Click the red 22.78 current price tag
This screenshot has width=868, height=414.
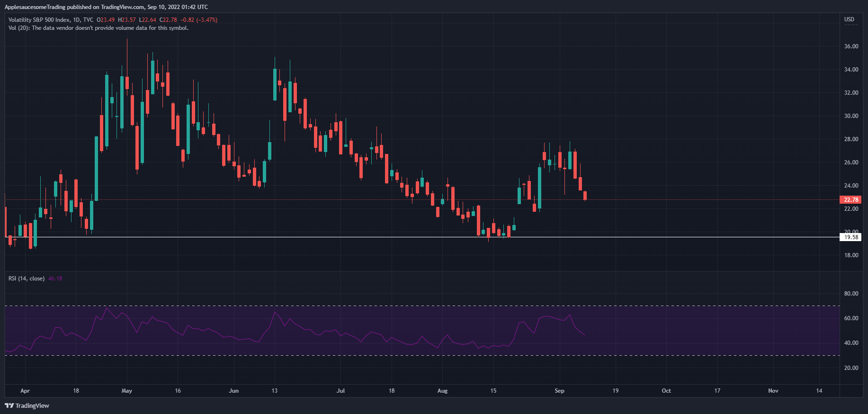(x=851, y=200)
